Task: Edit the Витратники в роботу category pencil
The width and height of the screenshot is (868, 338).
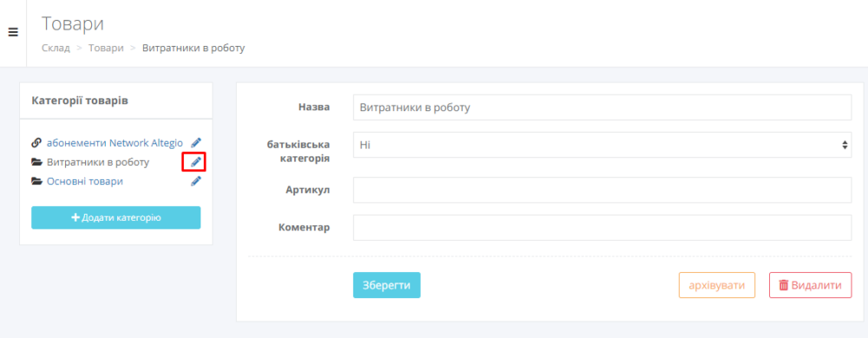Action: (196, 162)
